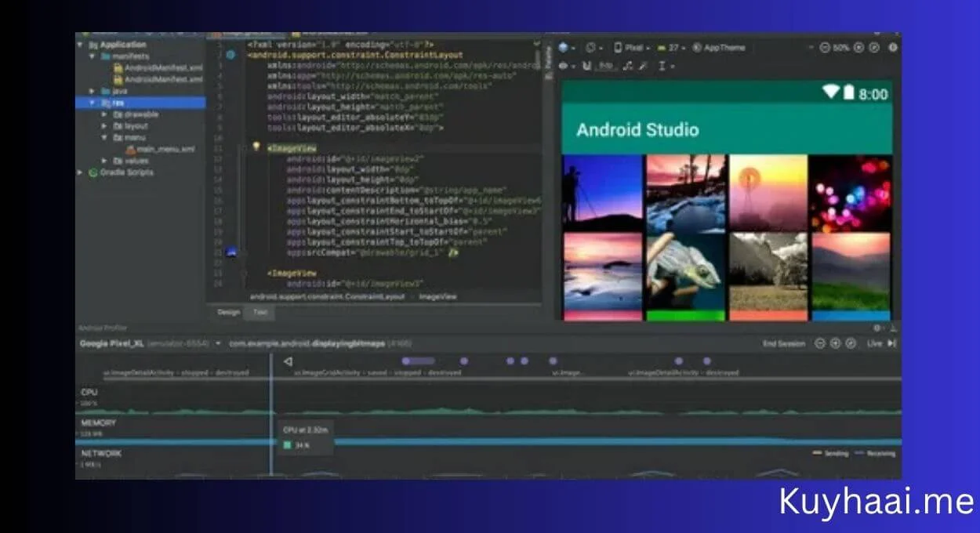
Task: Zoom in the profiler timeline
Action: click(x=835, y=343)
